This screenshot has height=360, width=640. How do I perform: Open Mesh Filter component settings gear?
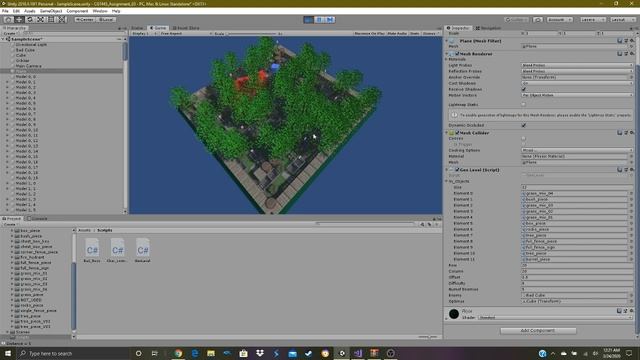tap(632, 41)
